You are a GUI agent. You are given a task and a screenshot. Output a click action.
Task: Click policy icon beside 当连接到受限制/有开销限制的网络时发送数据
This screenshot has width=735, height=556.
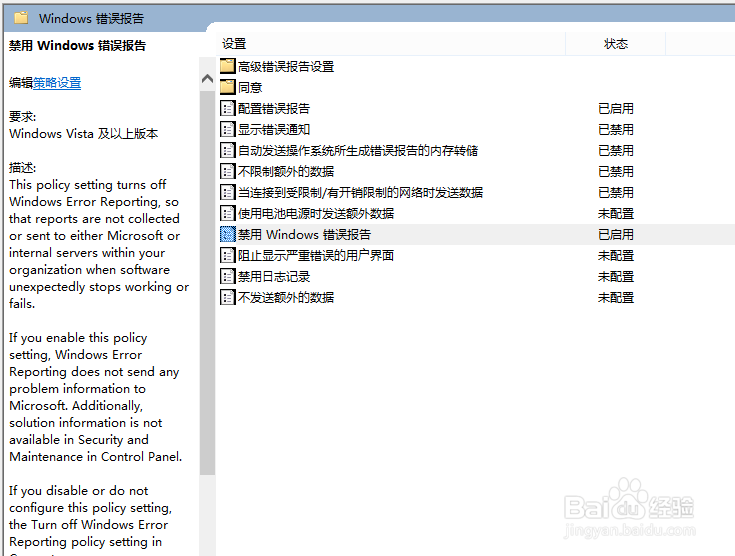click(x=227, y=192)
